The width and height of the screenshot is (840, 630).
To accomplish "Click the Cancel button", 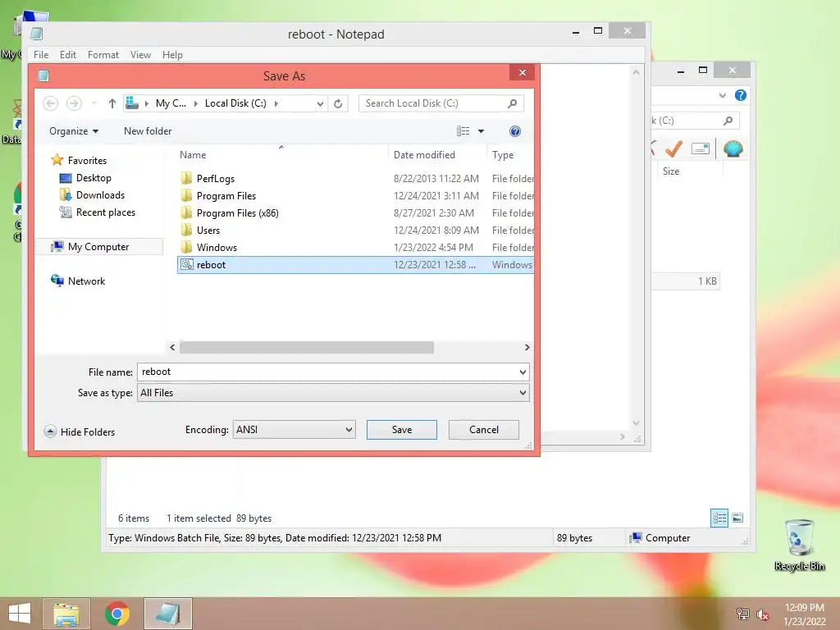I will pyautogui.click(x=484, y=430).
